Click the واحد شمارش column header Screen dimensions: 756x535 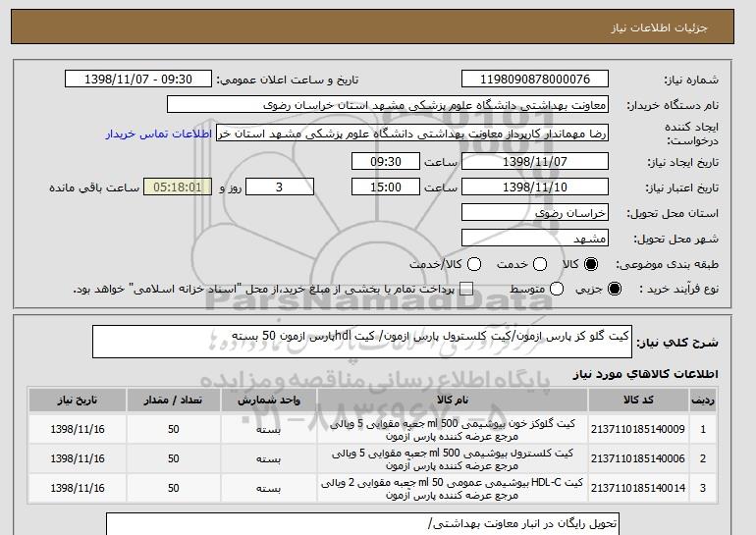pyautogui.click(x=269, y=401)
